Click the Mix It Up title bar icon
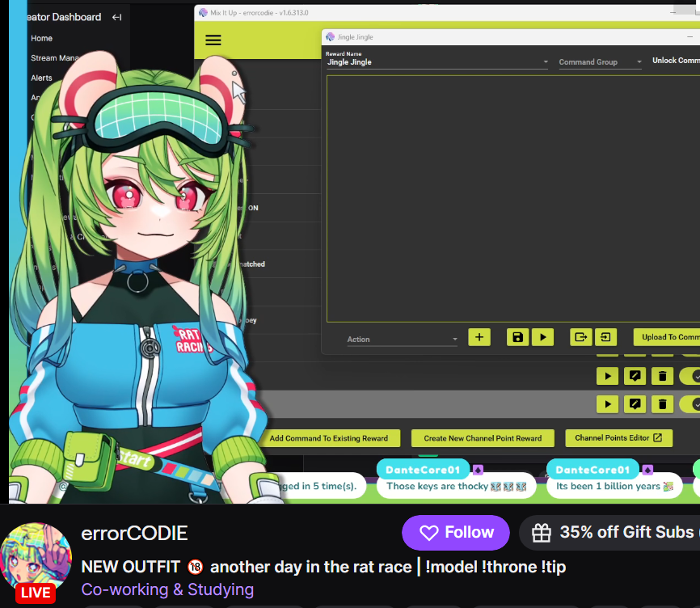The image size is (700, 608). (x=203, y=12)
